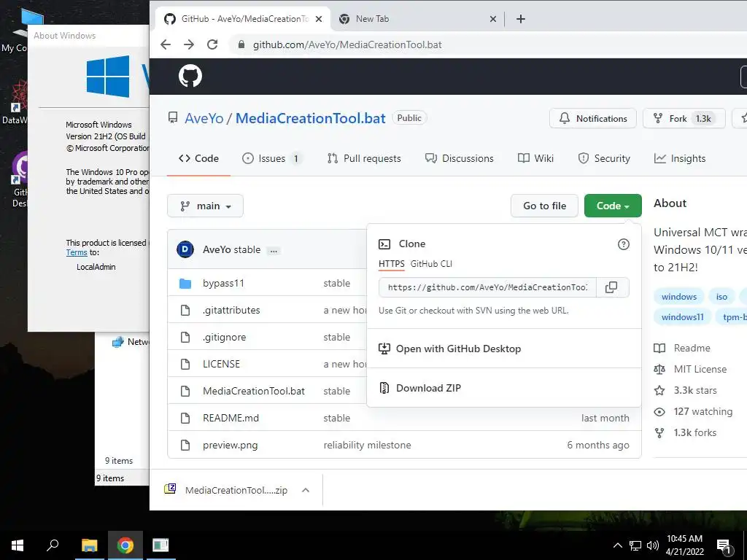Select the HTTPS clone tab
The height and width of the screenshot is (560, 747).
coord(391,264)
